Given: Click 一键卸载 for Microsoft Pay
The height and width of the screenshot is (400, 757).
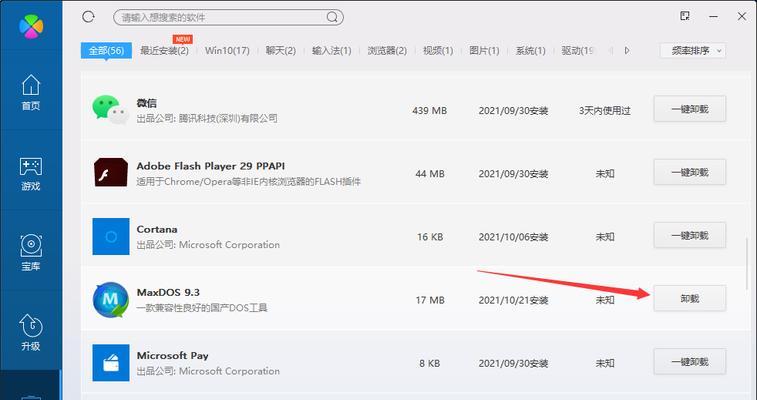Looking at the screenshot, I should [x=689, y=362].
